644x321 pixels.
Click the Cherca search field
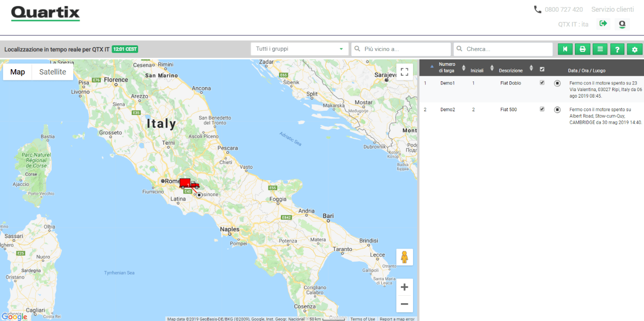pos(504,49)
